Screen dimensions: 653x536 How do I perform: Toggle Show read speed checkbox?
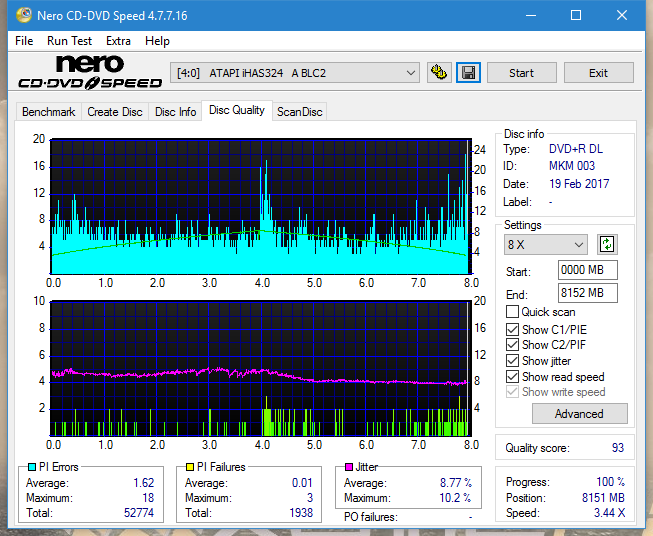point(512,376)
